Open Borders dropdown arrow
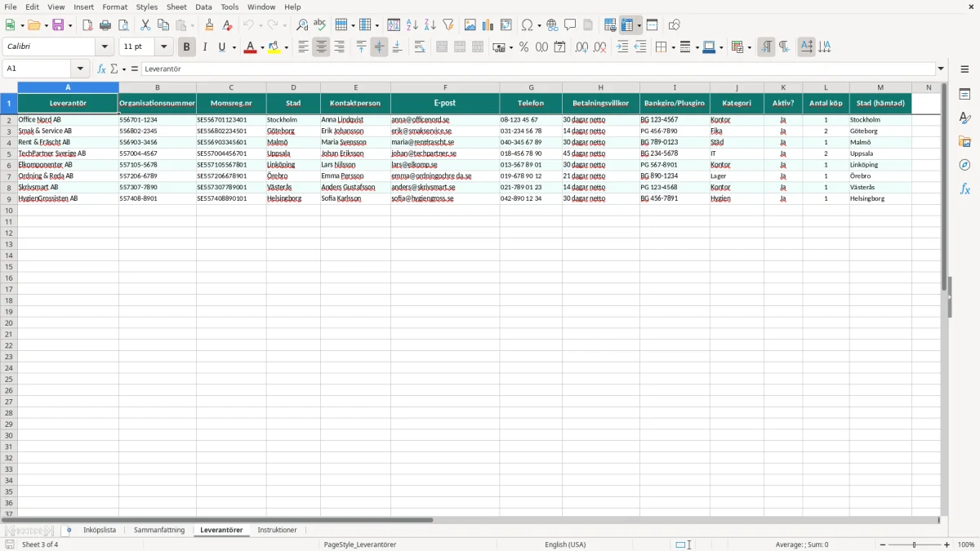This screenshot has width=980, height=551. (x=673, y=47)
